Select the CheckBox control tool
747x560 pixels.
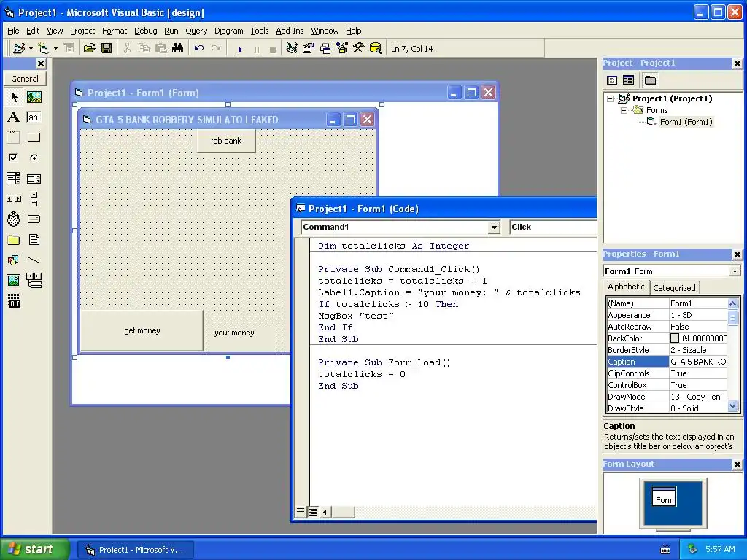pos(14,157)
